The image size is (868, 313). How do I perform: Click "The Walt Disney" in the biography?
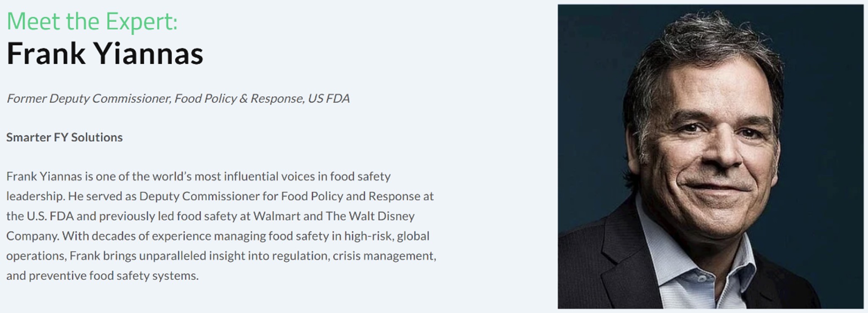(x=370, y=216)
